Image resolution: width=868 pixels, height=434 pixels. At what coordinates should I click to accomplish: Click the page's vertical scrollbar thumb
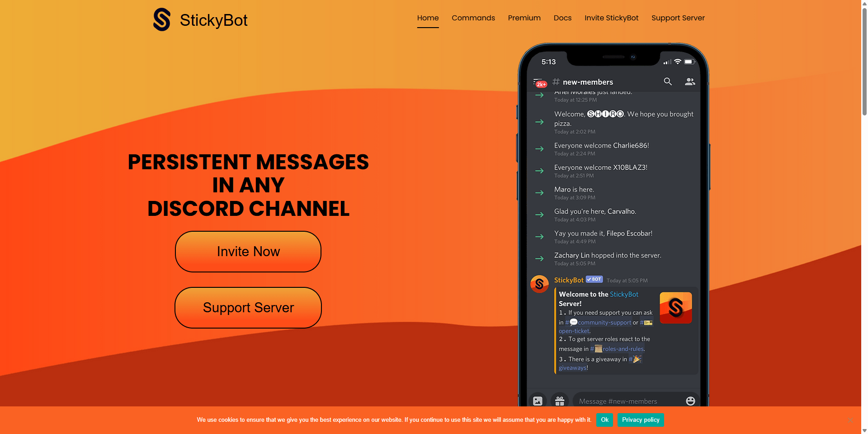coord(864,59)
